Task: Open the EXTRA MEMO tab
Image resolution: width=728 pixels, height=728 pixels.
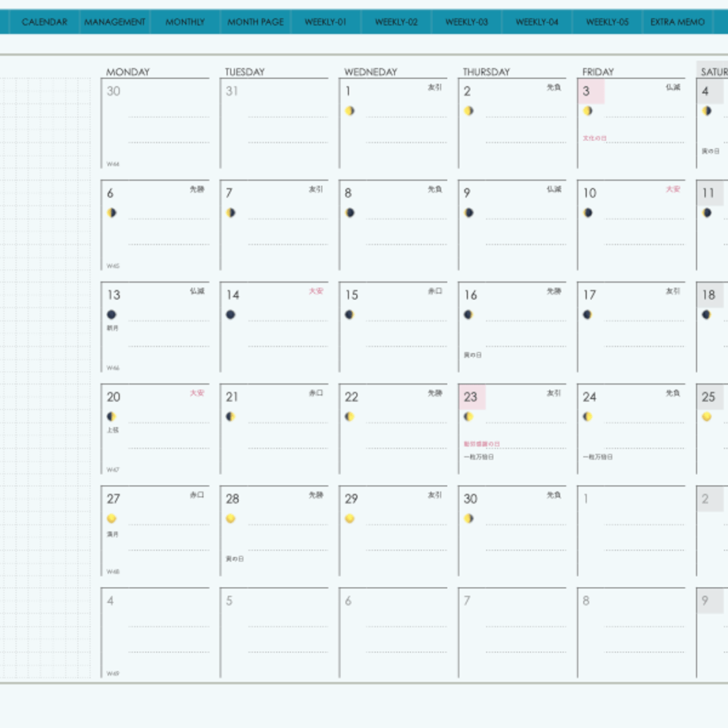Action: point(677,22)
